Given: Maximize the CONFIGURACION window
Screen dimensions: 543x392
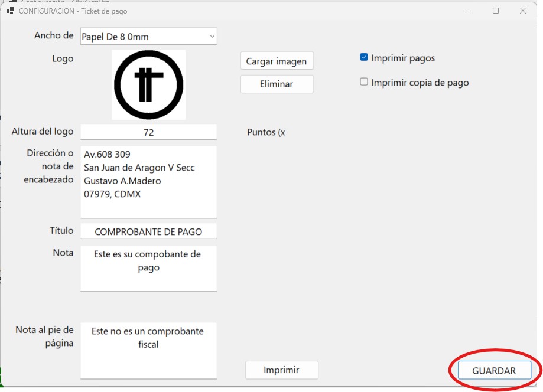Looking at the screenshot, I should (x=496, y=11).
